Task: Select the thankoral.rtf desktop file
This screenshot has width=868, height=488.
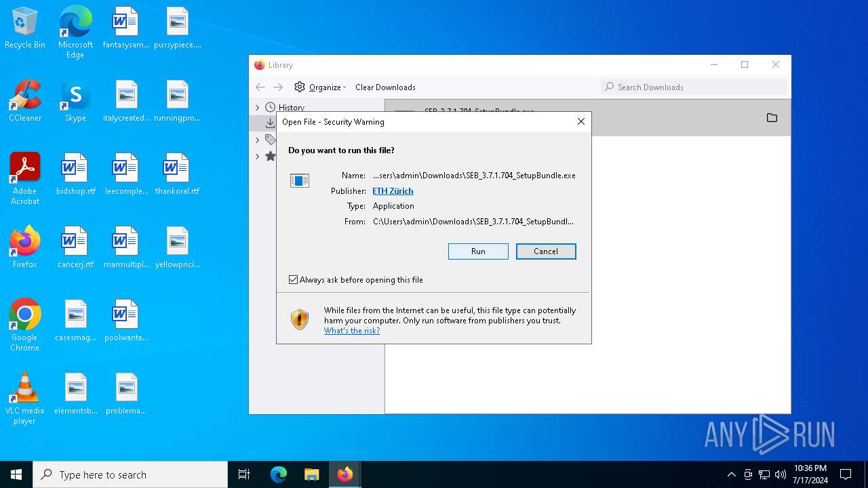Action: tap(177, 175)
